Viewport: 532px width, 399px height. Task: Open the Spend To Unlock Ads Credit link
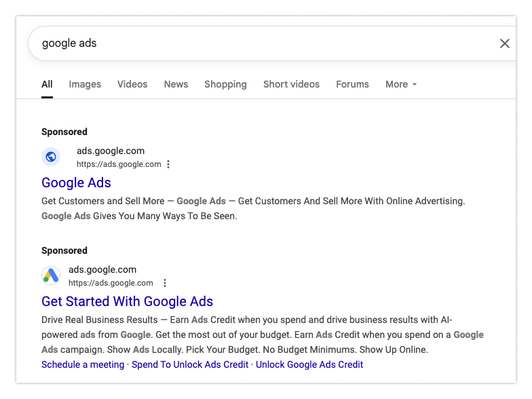(190, 364)
